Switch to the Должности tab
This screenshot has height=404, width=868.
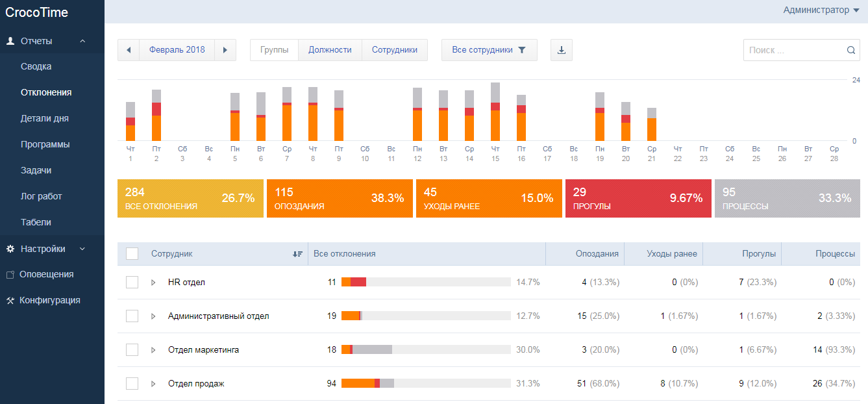click(x=330, y=50)
